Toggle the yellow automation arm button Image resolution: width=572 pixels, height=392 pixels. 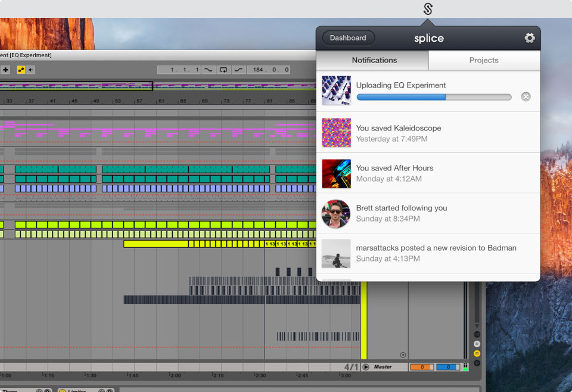pos(21,70)
